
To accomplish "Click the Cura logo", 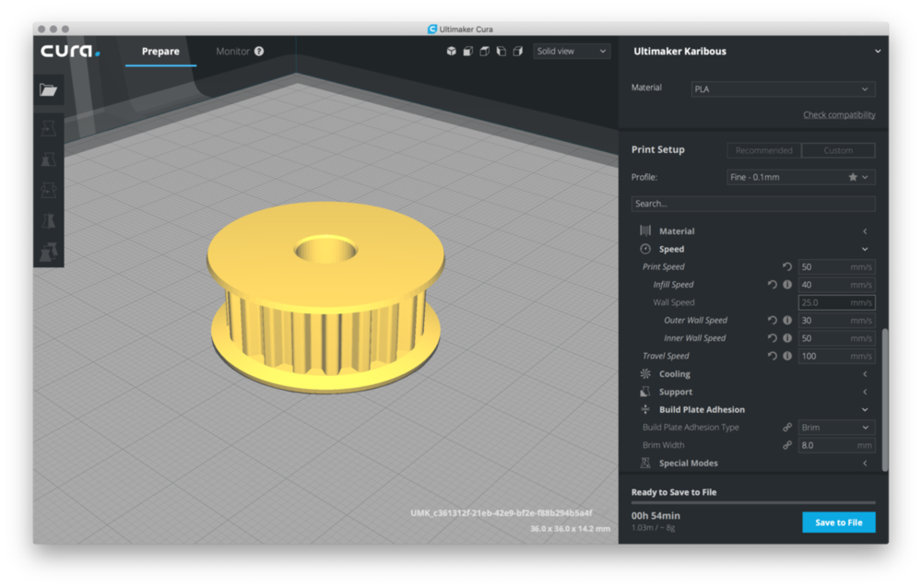I will tap(70, 52).
